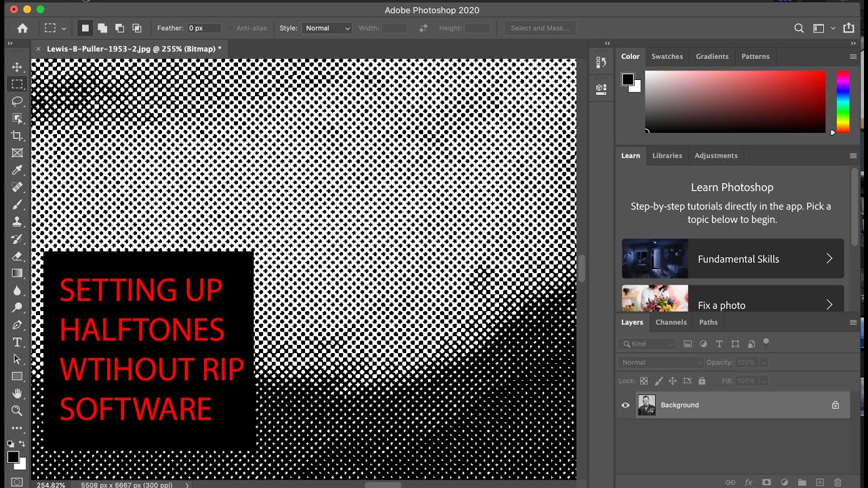Image resolution: width=868 pixels, height=488 pixels.
Task: Select the Hand tool
Action: point(17,394)
